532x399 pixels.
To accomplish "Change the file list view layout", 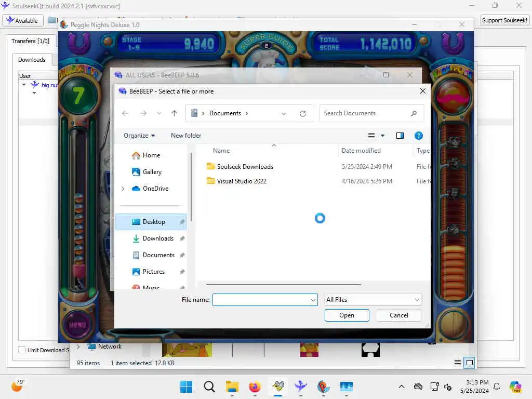I will 371,136.
